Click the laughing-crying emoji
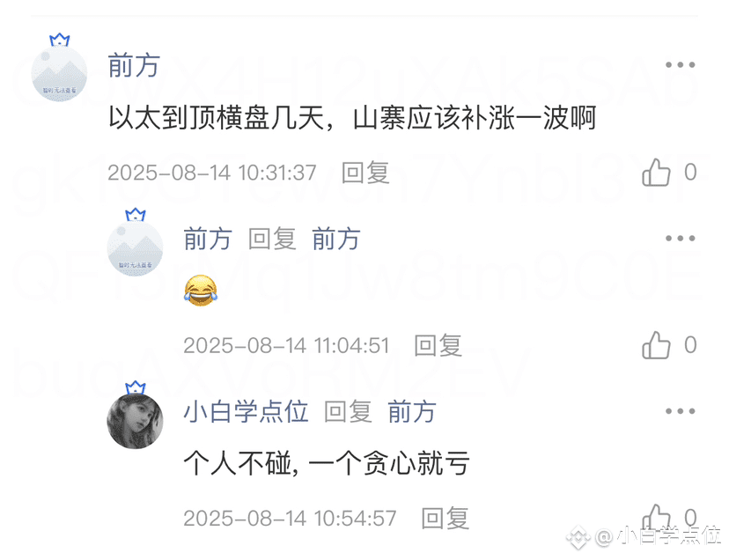 pos(201,291)
